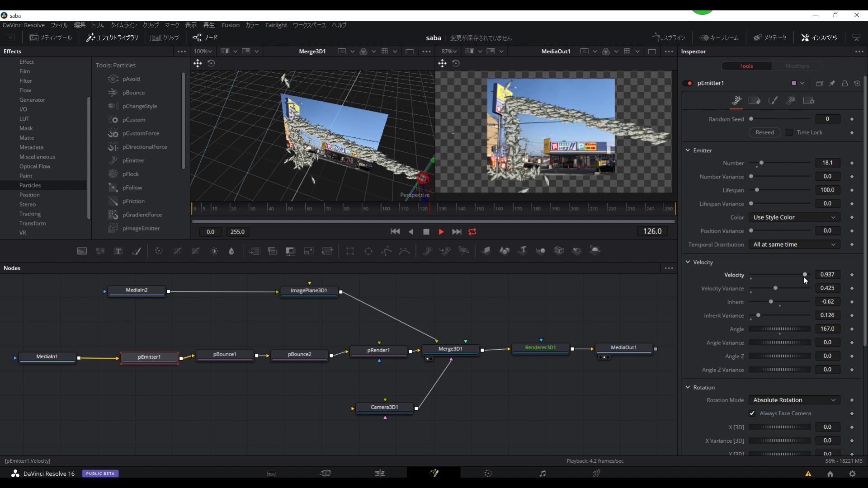The height and width of the screenshot is (488, 868).
Task: Toggle Time Lock for Random Seed
Action: tap(788, 132)
